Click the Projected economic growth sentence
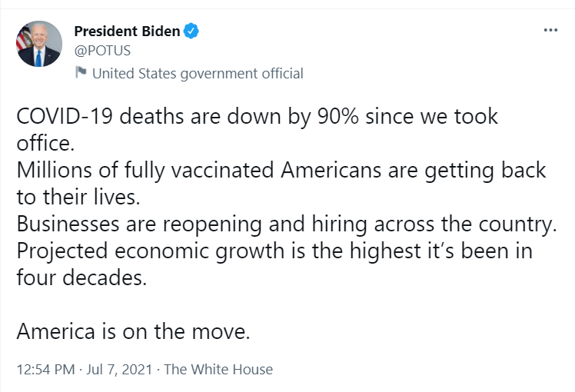The height and width of the screenshot is (392, 575). 274,264
